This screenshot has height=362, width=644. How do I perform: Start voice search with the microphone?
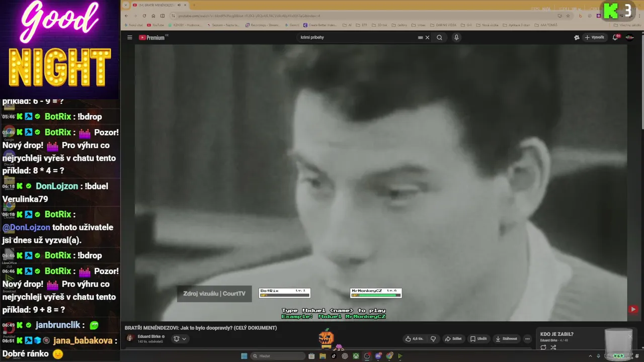(456, 37)
